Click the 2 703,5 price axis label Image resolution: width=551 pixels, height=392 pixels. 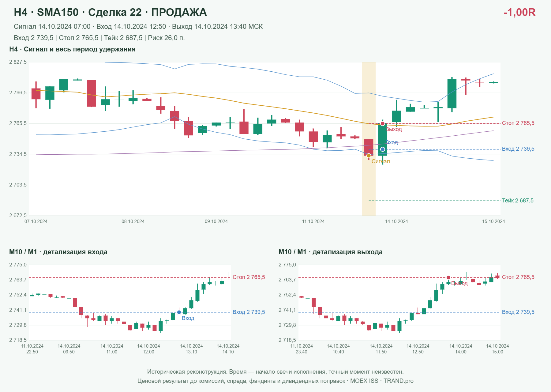pos(18,185)
